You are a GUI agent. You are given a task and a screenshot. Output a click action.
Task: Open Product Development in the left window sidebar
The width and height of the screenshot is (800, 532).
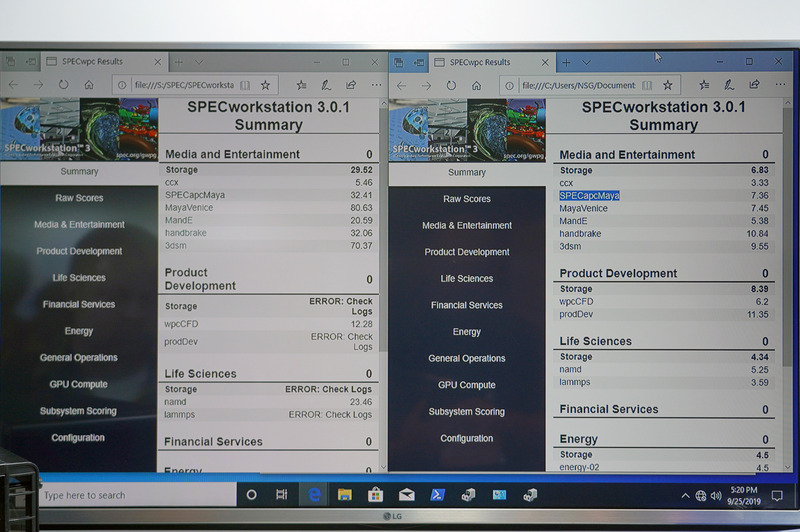[79, 251]
